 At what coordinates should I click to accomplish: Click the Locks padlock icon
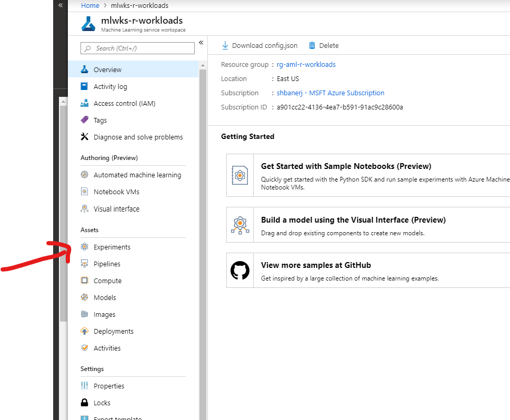[85, 403]
